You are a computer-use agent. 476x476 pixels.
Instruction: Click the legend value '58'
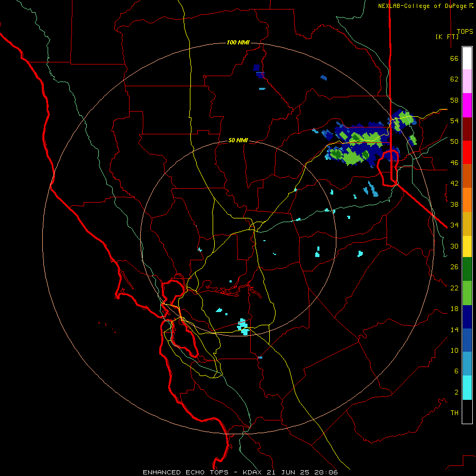454,100
